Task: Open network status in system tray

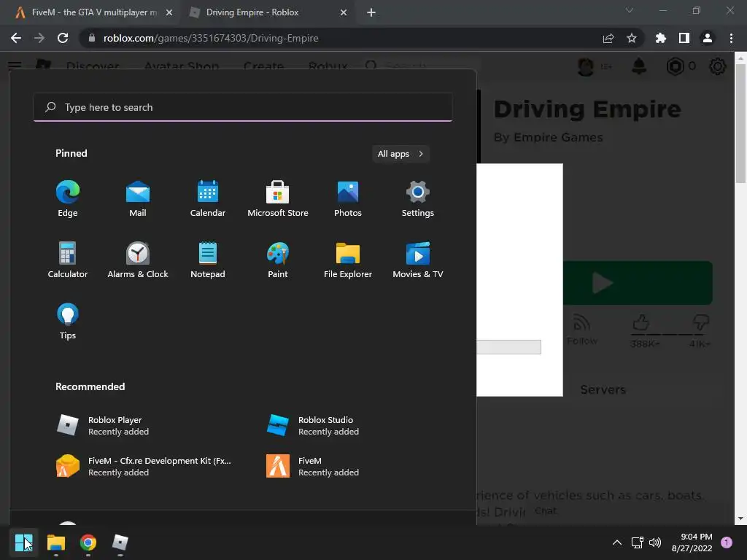Action: tap(637, 542)
